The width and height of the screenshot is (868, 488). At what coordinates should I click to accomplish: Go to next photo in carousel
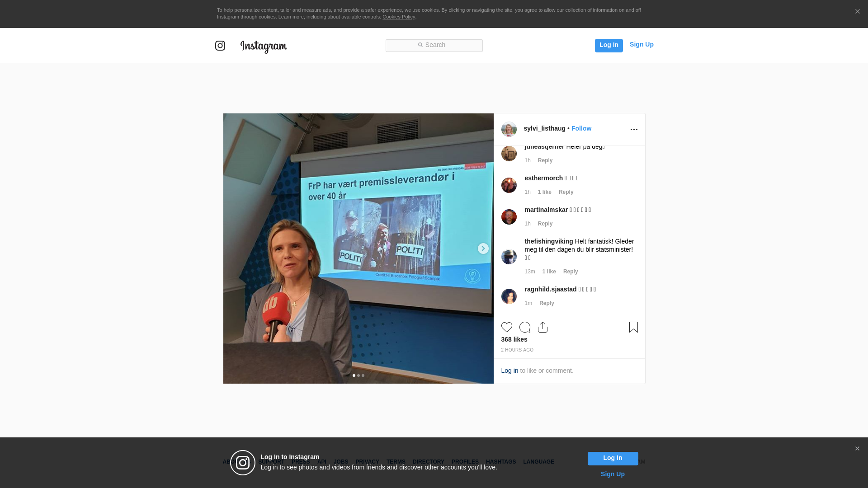pos(483,249)
